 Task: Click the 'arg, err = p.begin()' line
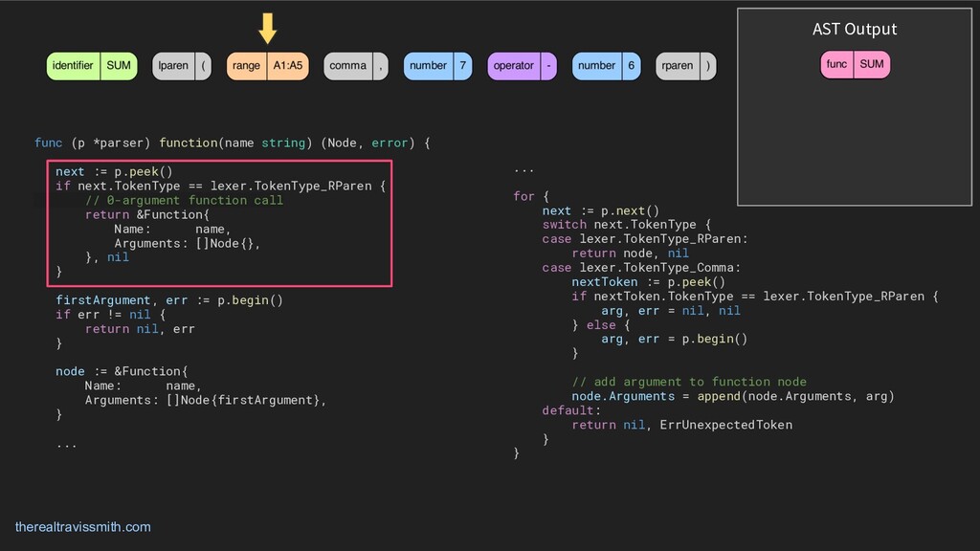tap(675, 339)
